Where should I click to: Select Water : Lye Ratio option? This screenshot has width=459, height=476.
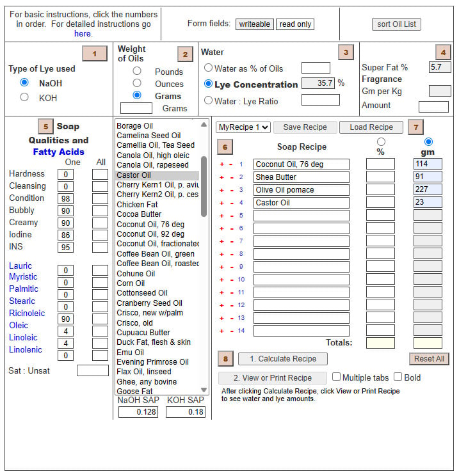pos(208,100)
